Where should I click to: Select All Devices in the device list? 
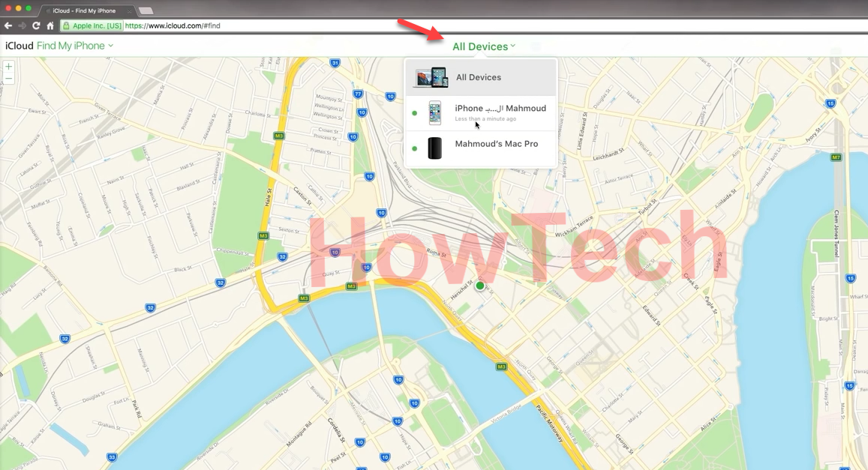481,77
